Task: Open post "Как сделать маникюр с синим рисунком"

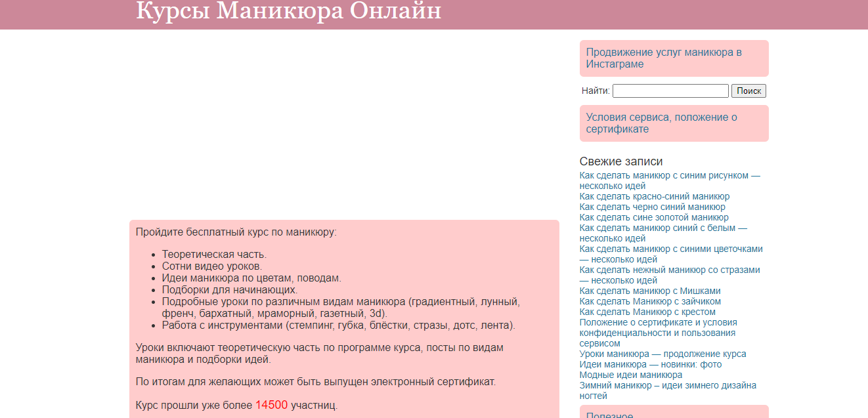Action: click(669, 176)
